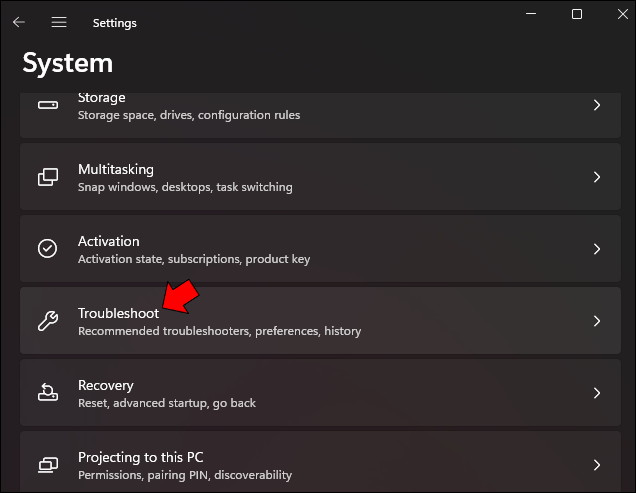This screenshot has width=636, height=493.
Task: Click the Multitasking windows icon
Action: [48, 177]
